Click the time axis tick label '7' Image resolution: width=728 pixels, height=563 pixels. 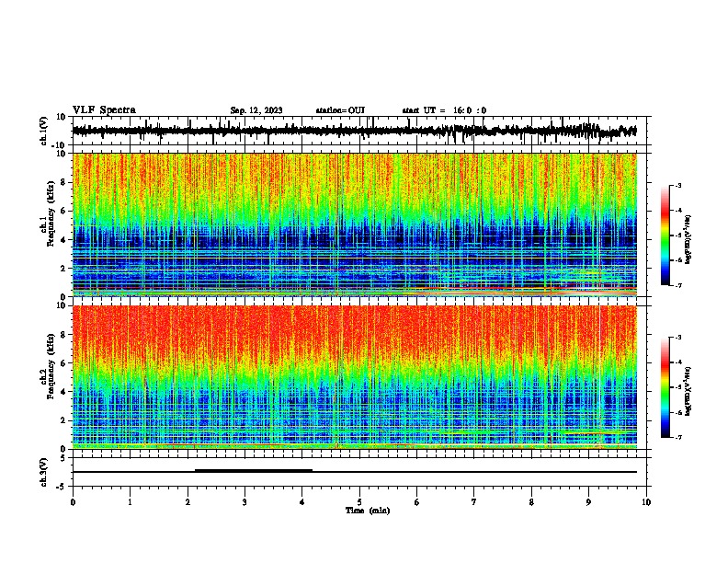[474, 501]
